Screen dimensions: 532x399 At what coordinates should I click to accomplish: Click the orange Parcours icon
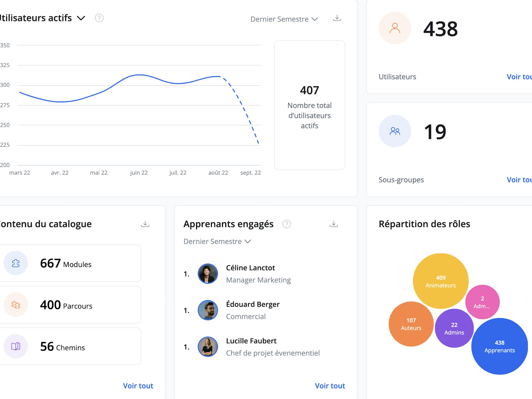(16, 305)
